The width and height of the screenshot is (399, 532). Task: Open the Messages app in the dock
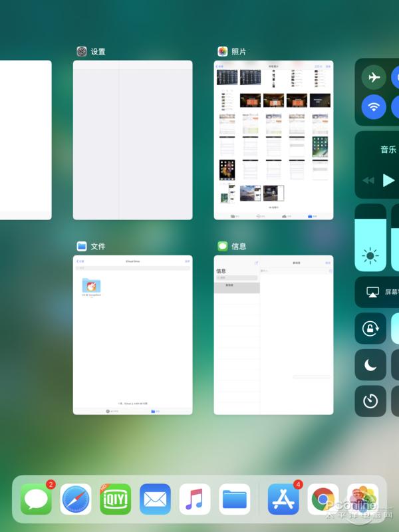click(36, 499)
